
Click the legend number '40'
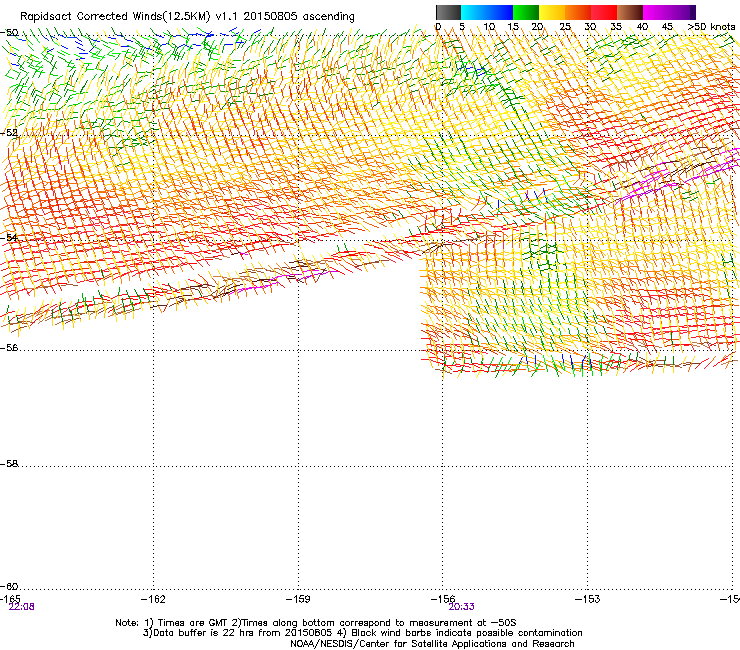(642, 27)
